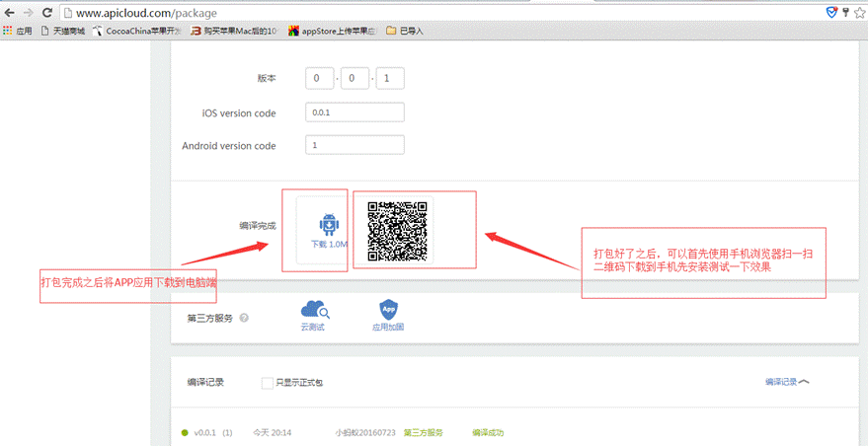Viewport: 868px width, 446px height.
Task: Open the 应用 apps bookmark shortcut
Action: (17, 32)
